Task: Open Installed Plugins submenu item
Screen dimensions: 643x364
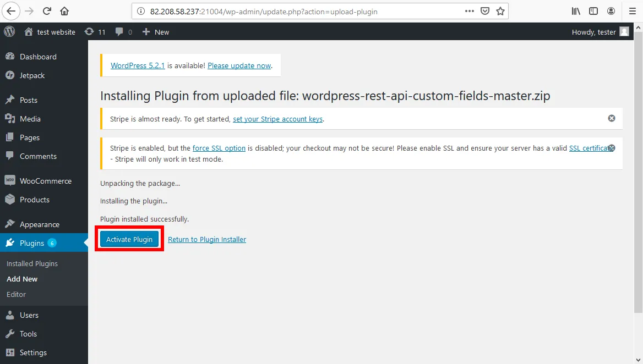Action: [32, 264]
